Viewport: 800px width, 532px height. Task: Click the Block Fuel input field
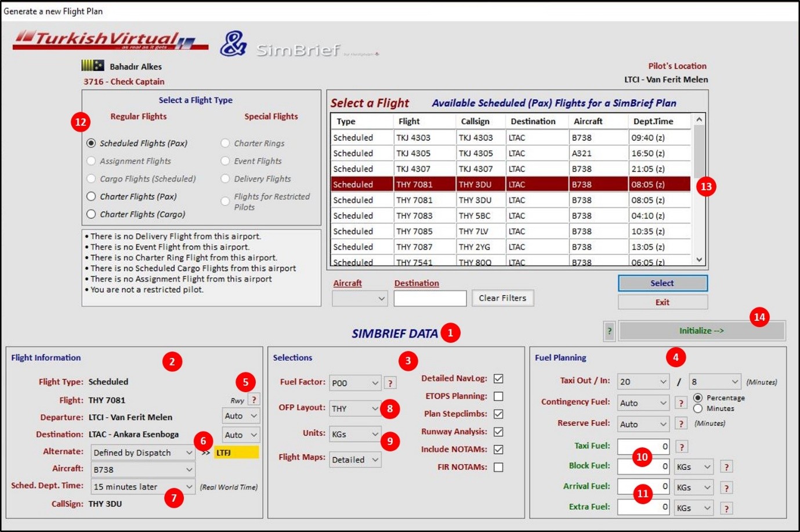tap(643, 466)
